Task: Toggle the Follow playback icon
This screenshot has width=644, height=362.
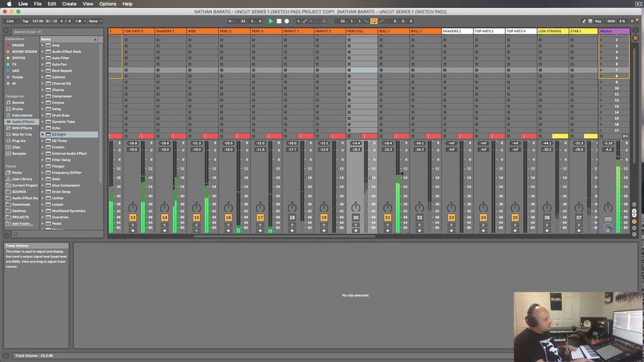Action: (x=230, y=21)
